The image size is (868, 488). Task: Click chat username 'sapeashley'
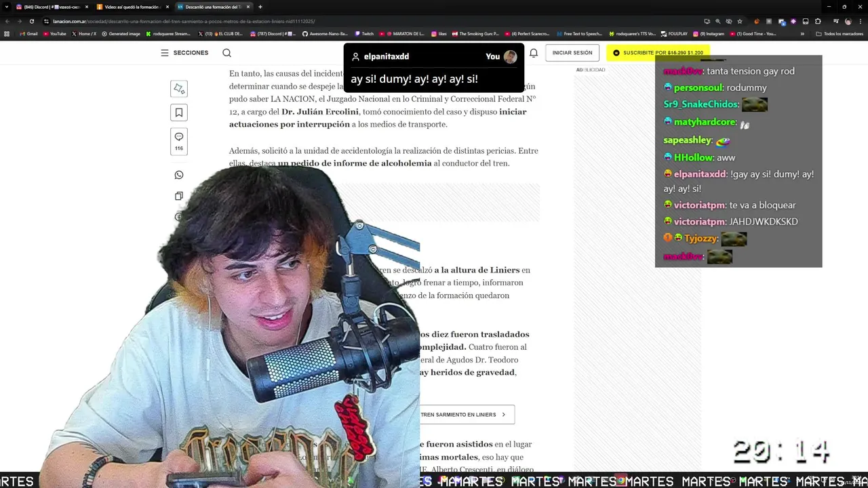pyautogui.click(x=688, y=140)
